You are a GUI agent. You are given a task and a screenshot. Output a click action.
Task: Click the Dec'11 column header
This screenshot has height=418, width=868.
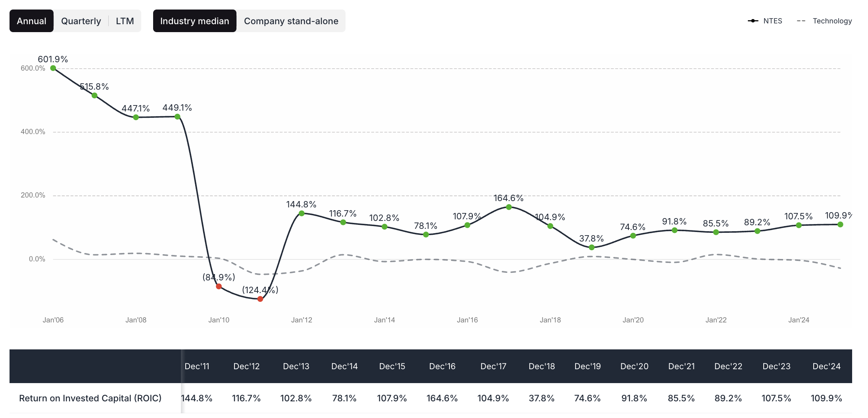198,366
